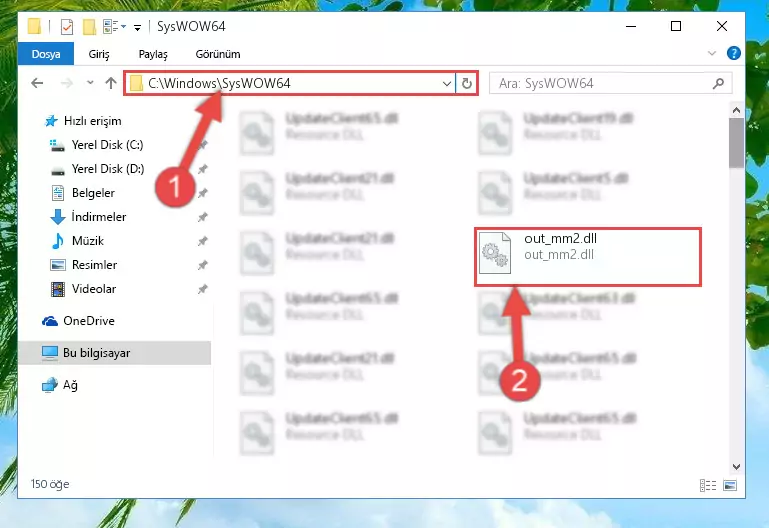The width and height of the screenshot is (769, 528).
Task: Go up one folder level
Action: tap(111, 83)
